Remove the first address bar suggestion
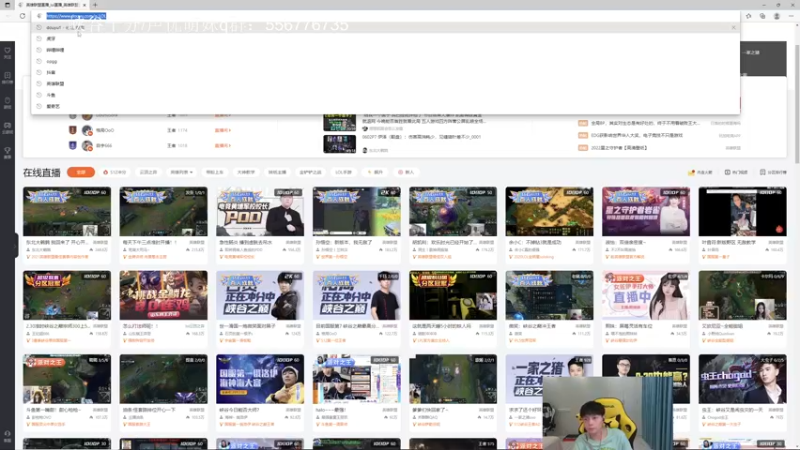This screenshot has height=450, width=800. click(734, 28)
